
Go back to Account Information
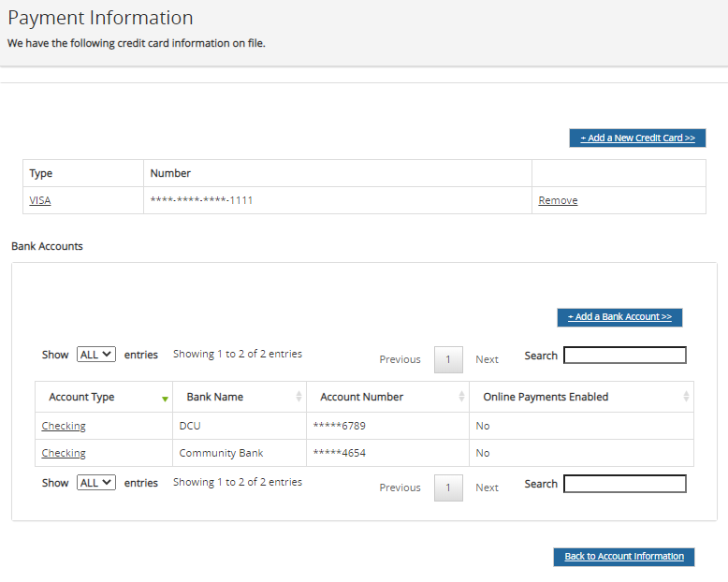(624, 557)
